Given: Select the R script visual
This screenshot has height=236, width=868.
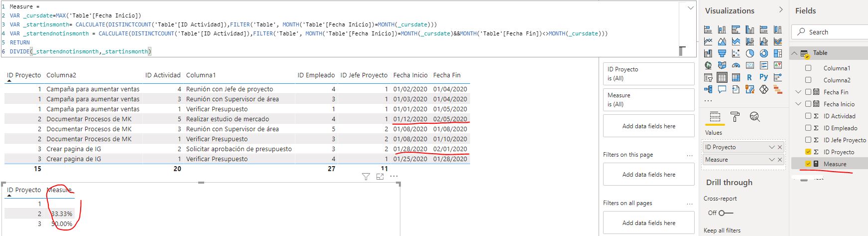Looking at the screenshot, I should coord(749,77).
